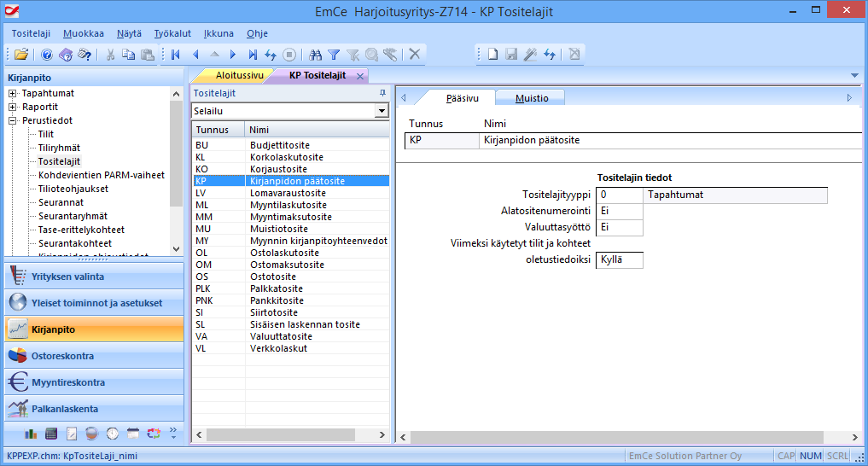868x466 pixels.
Task: Open the calculator icon in bottom strip
Action: (51, 434)
